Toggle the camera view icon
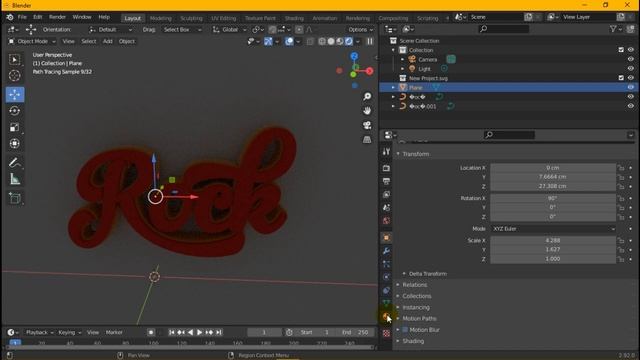The image size is (640, 360). pyautogui.click(x=367, y=125)
